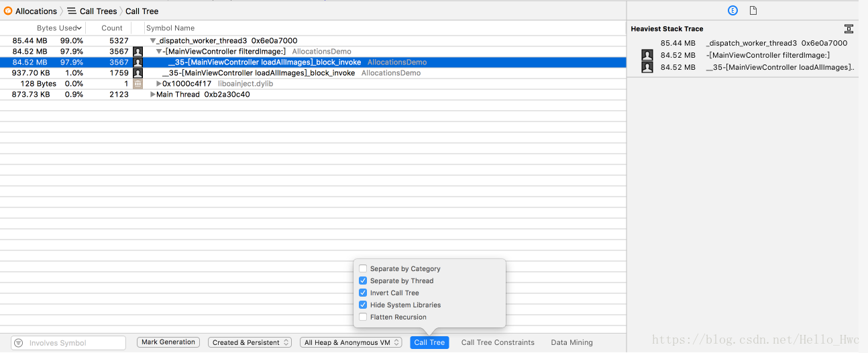Click the Count column header

click(x=112, y=28)
